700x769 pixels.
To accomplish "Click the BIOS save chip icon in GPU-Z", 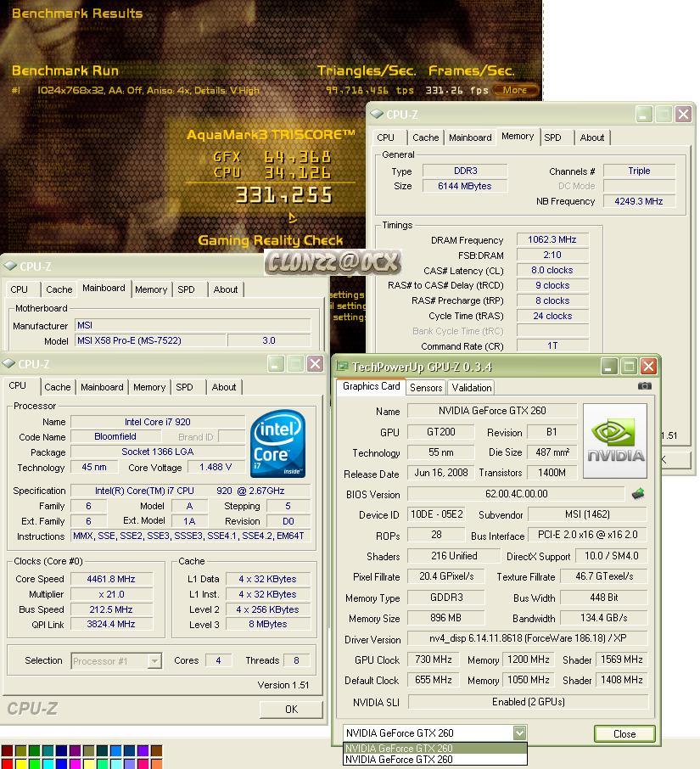I will coord(638,494).
